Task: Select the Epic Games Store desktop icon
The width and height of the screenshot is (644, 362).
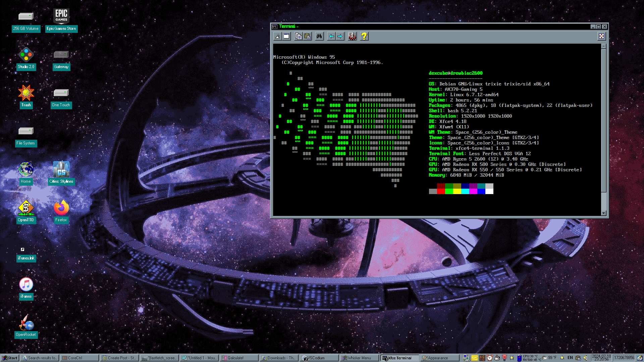Action: (61, 20)
